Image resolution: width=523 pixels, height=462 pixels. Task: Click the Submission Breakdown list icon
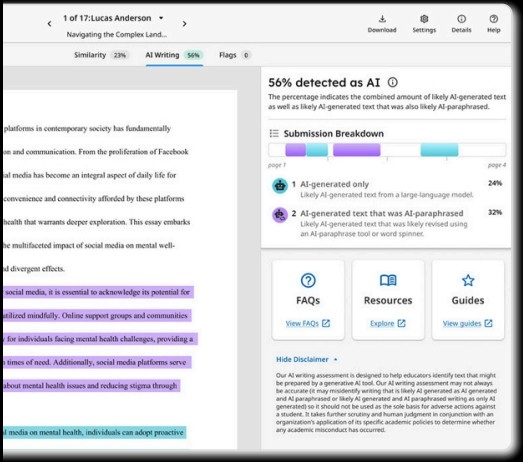pos(274,133)
